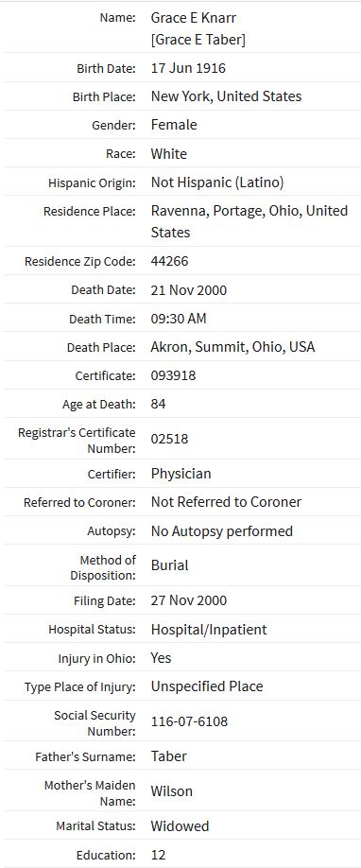Click the name Grace E Knarr
Image resolution: width=361 pixels, height=868 pixels.
193,18
